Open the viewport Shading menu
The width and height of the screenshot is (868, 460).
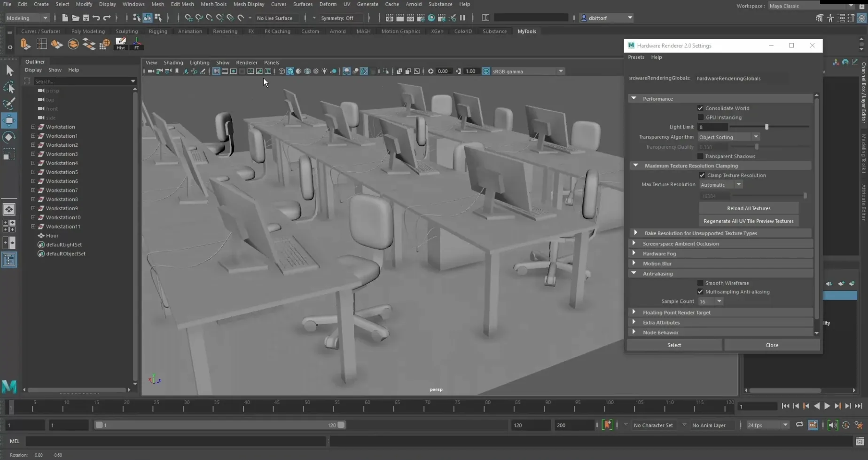pos(173,63)
